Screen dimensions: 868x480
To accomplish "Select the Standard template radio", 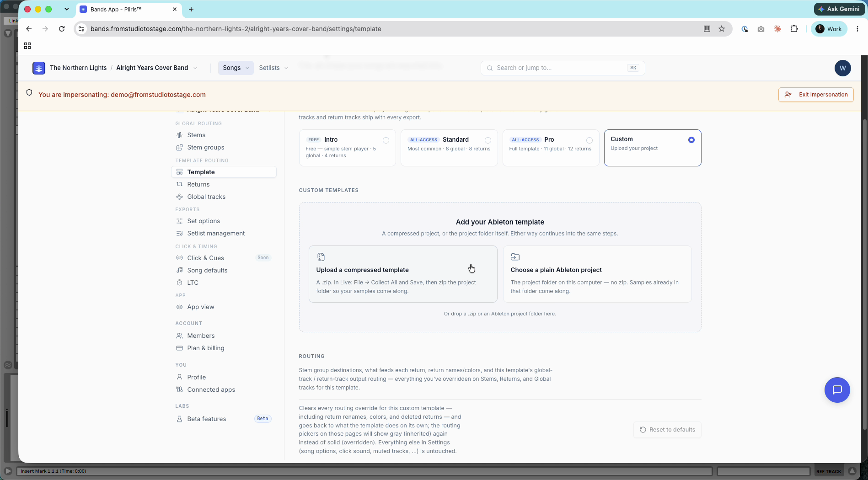I will click(488, 140).
